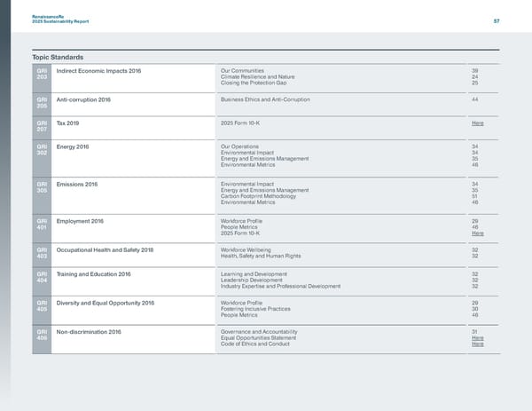Click '2025 Sustainability Report' in the header

[x=60, y=21]
